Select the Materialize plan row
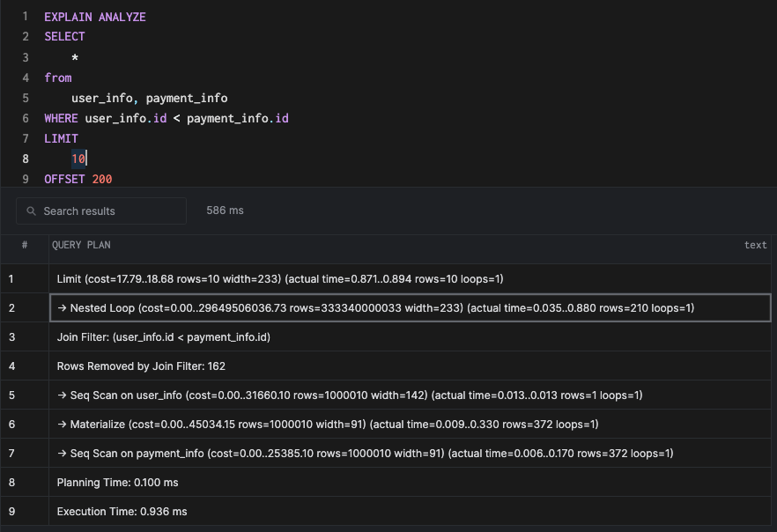The image size is (777, 532). click(x=327, y=424)
